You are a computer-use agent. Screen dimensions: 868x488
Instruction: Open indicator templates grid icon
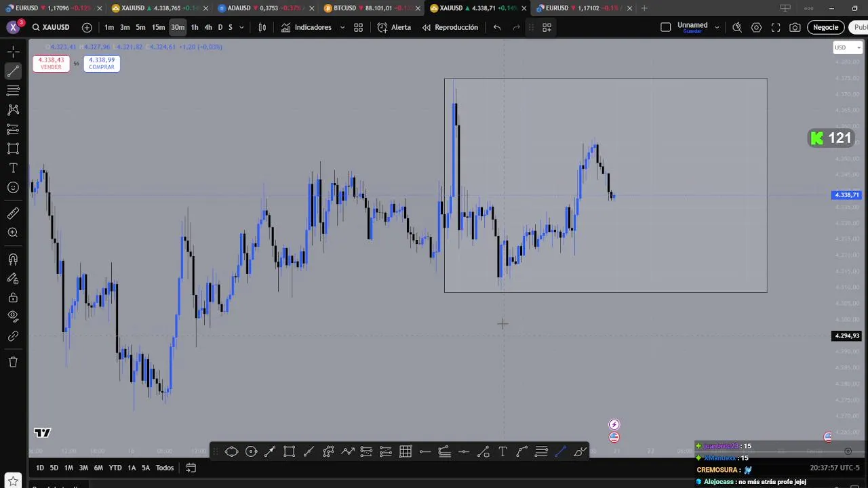pyautogui.click(x=358, y=27)
